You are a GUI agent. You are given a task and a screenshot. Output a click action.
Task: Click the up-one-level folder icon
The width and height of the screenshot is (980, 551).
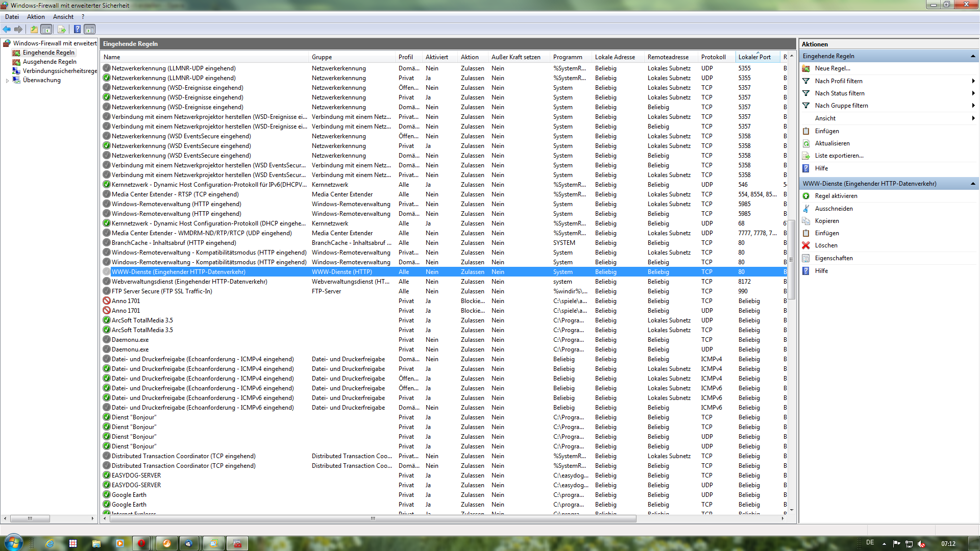(x=34, y=30)
